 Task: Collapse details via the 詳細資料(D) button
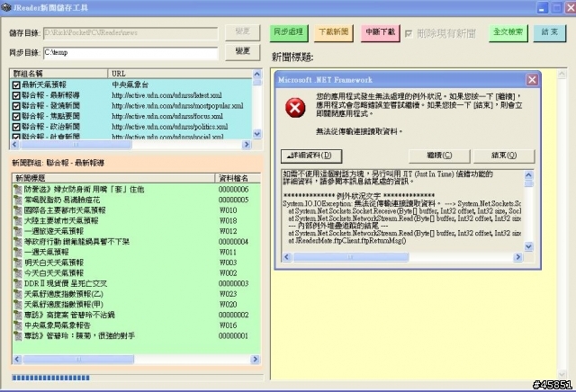(311, 156)
